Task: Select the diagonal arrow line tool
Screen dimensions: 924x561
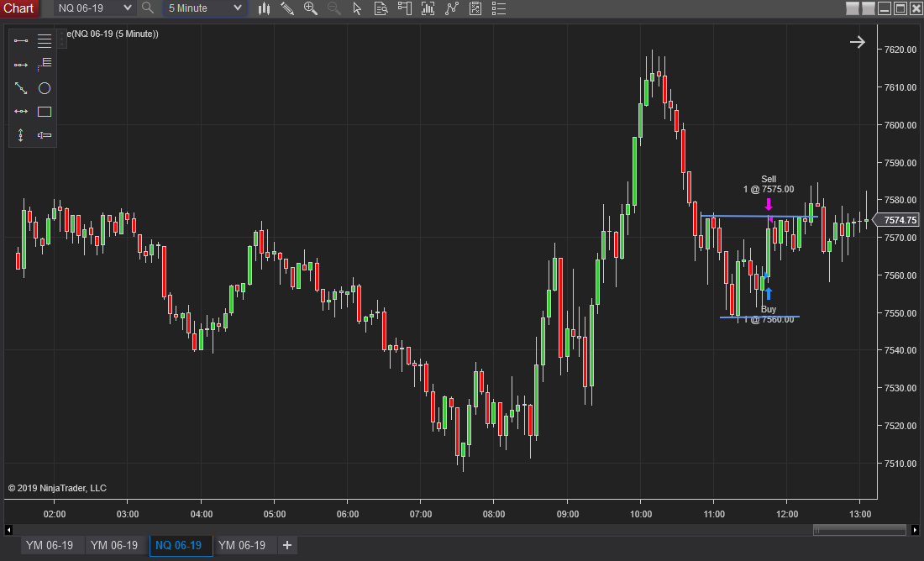Action: coord(21,88)
